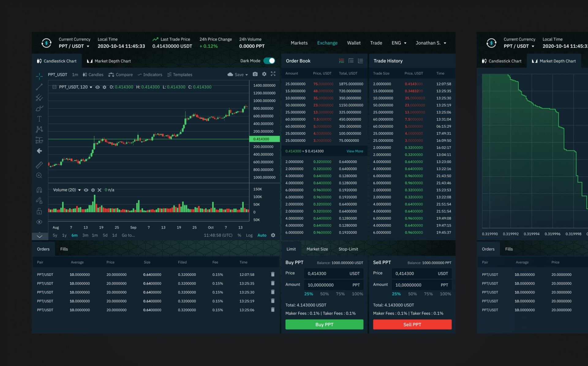The image size is (588, 366).
Task: Click the ruler measure tool
Action: click(x=39, y=165)
